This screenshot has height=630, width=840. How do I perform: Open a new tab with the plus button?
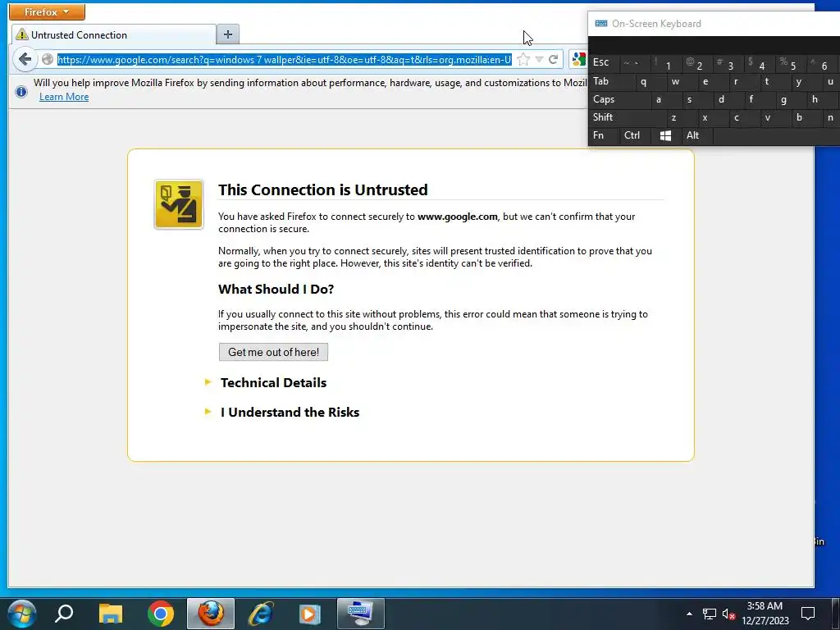coord(228,34)
